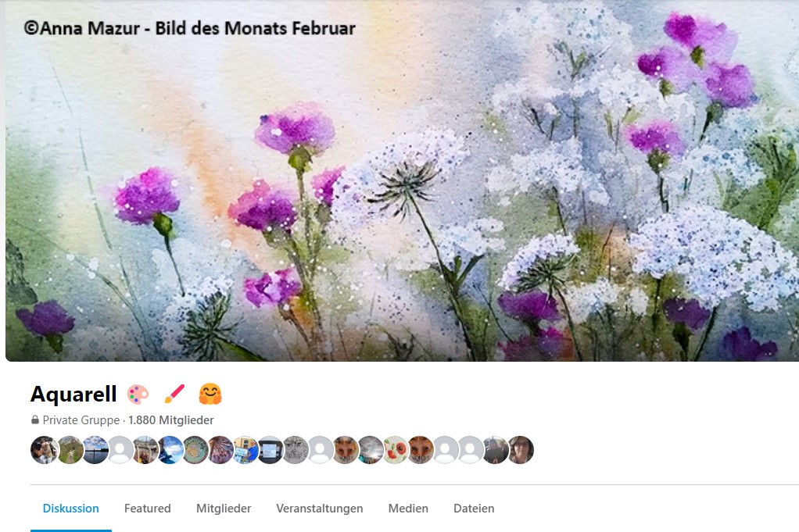
Task: Click the lock icon beside Private Gruppe
Action: tap(34, 420)
